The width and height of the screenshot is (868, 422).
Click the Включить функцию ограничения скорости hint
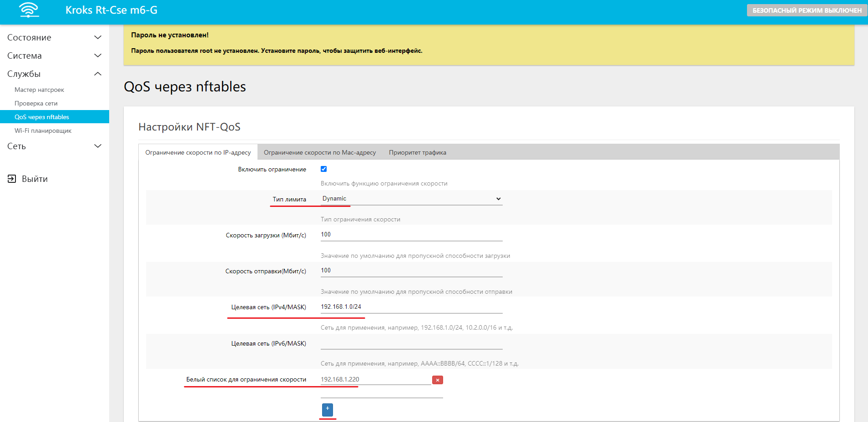click(384, 183)
